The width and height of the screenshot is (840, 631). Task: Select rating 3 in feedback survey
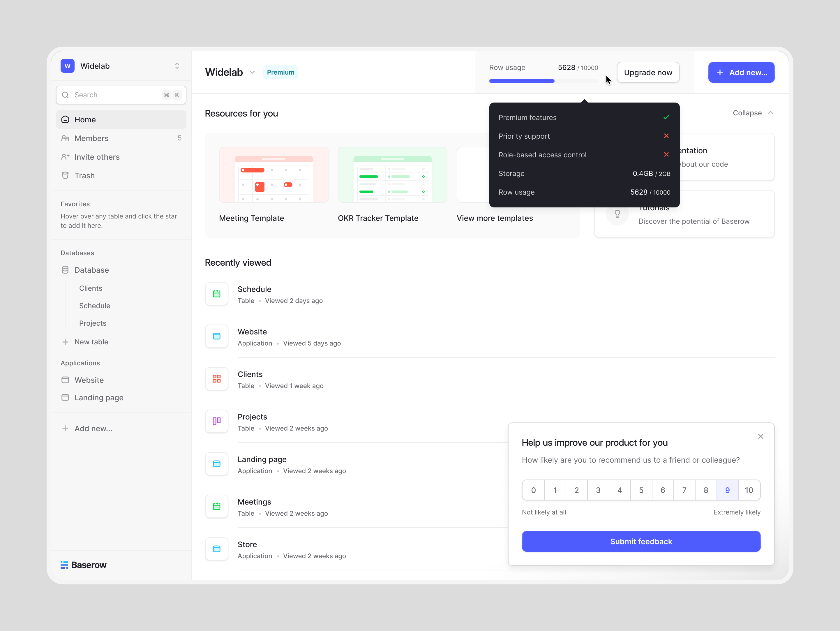click(x=598, y=491)
